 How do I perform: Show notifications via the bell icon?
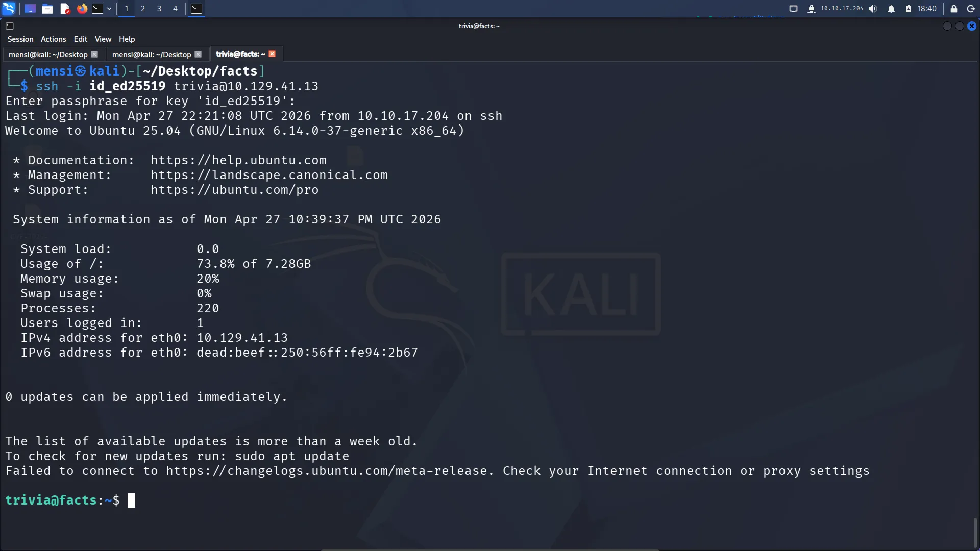tap(891, 9)
